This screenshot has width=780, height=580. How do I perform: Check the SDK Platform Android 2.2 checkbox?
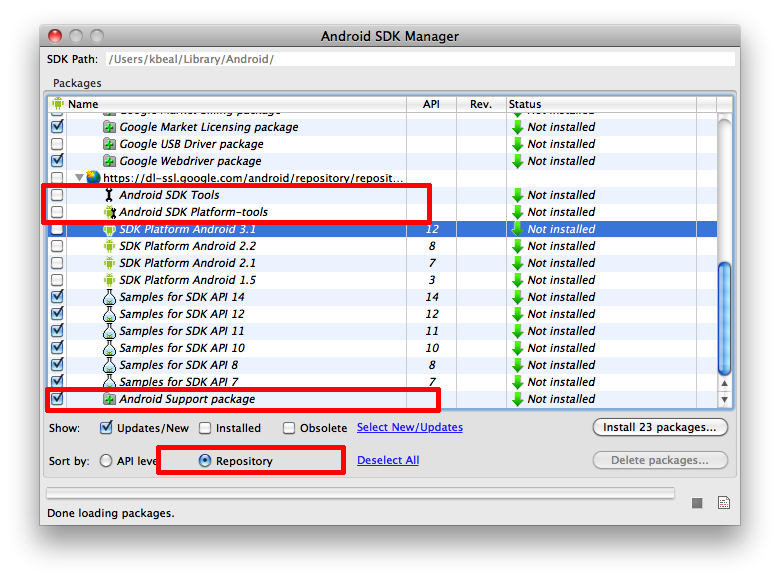pyautogui.click(x=57, y=246)
